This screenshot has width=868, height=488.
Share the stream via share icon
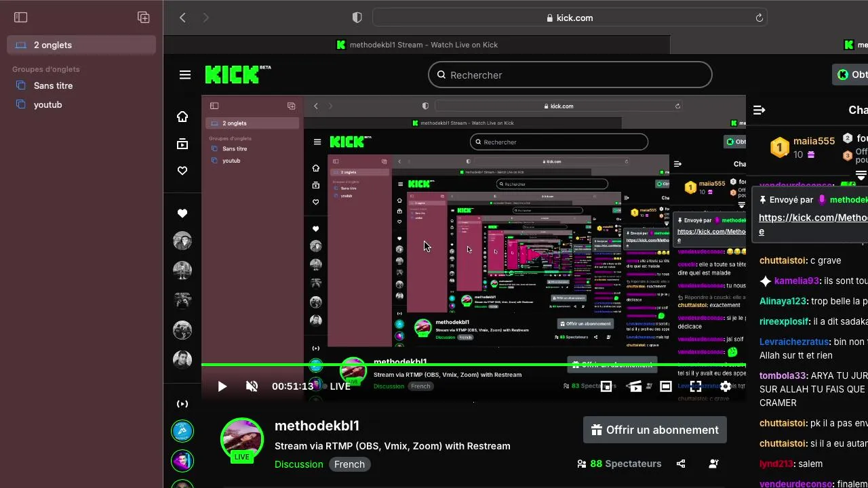click(x=681, y=464)
